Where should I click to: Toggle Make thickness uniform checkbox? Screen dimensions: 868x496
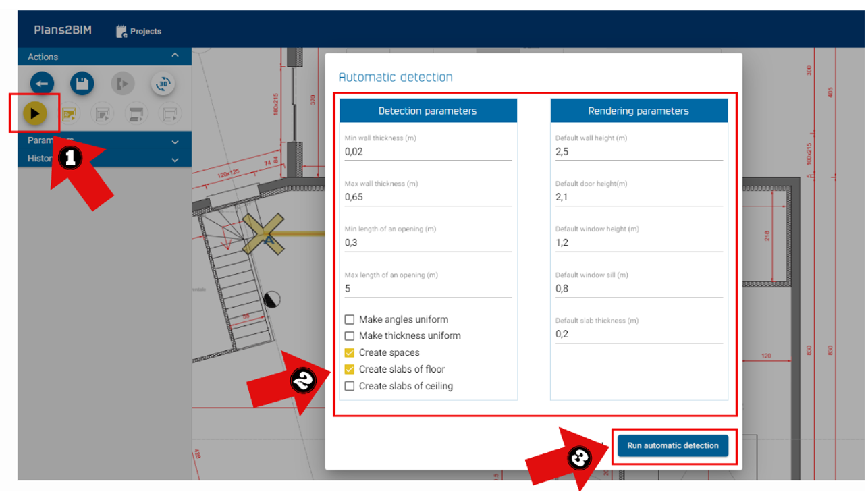tap(350, 335)
